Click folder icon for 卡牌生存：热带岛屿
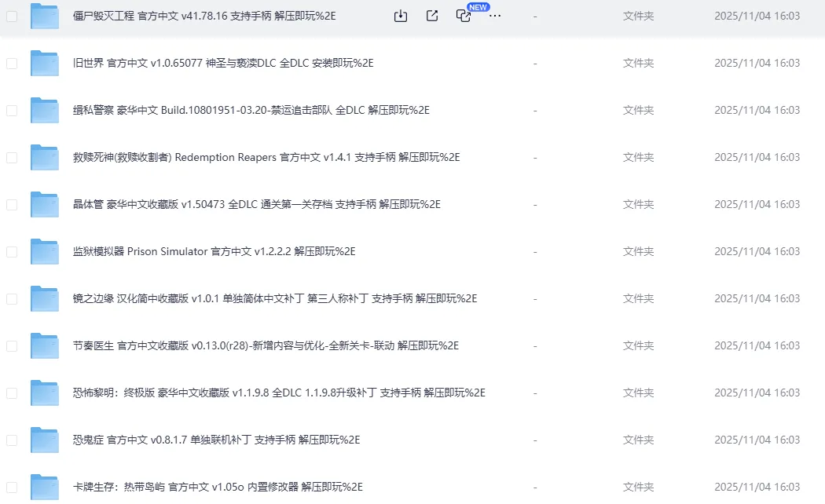 [x=44, y=487]
